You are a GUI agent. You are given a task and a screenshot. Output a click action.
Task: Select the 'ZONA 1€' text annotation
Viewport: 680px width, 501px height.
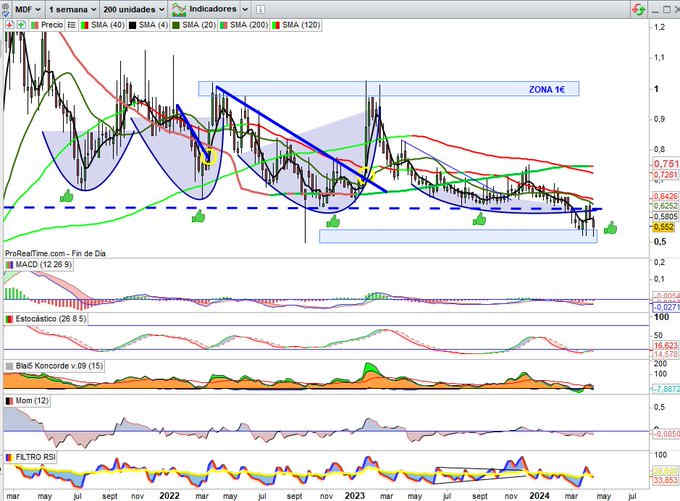point(547,89)
